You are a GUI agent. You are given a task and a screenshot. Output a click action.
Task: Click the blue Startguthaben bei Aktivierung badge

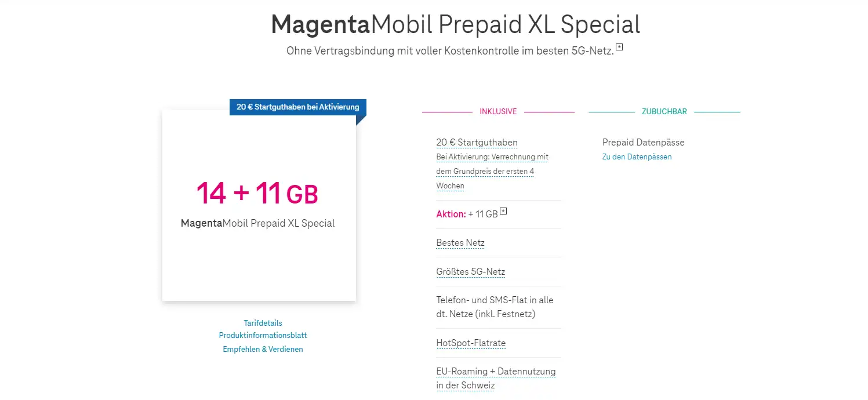pos(297,107)
